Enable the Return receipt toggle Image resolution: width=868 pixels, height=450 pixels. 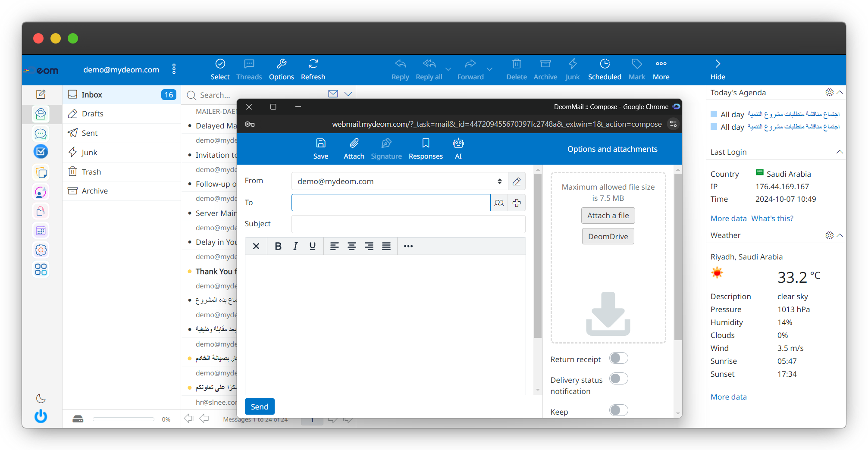point(618,358)
